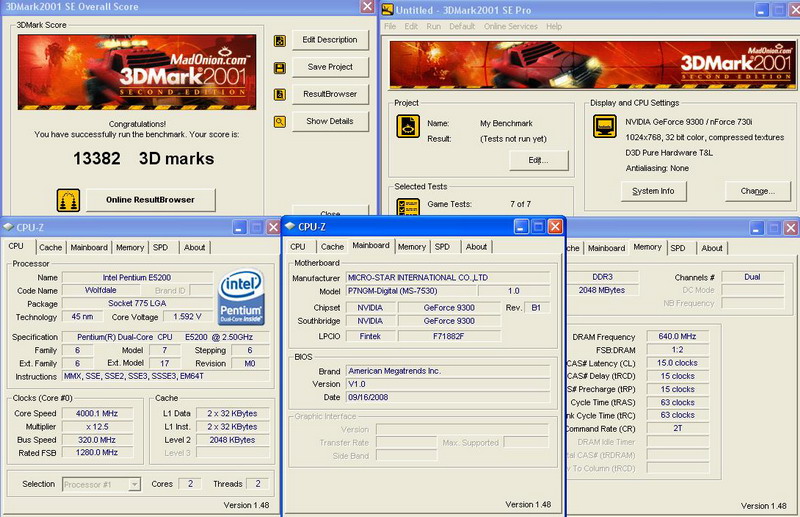Close the 3DMark2001 SE Overall Score window

(367, 7)
